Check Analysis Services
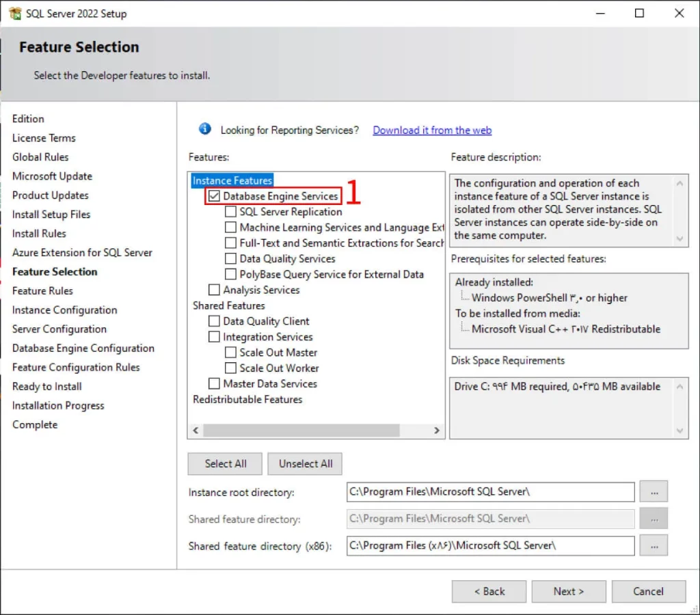700x615 pixels. click(214, 290)
